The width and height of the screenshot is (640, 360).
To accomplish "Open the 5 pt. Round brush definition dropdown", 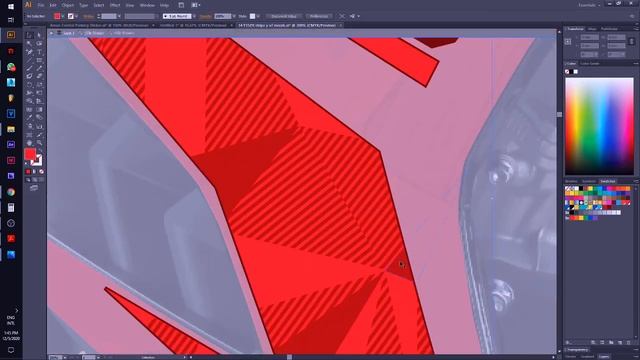I will (x=194, y=16).
